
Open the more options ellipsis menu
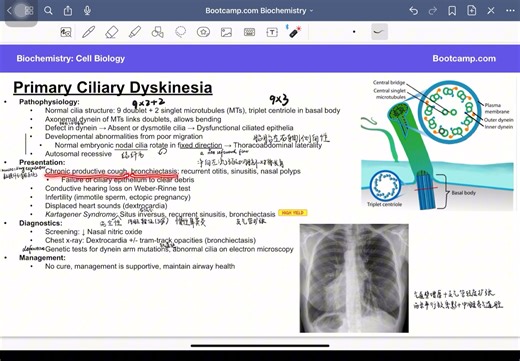click(510, 11)
